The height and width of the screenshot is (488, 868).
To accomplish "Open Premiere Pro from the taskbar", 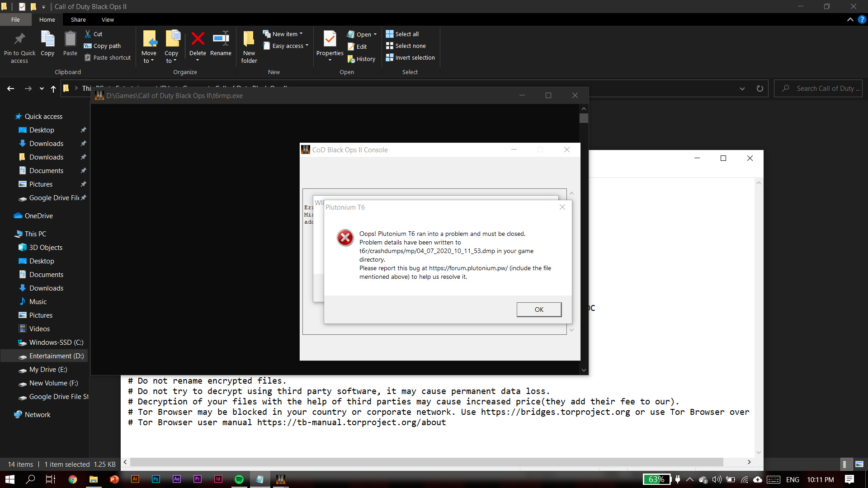I will 198,479.
